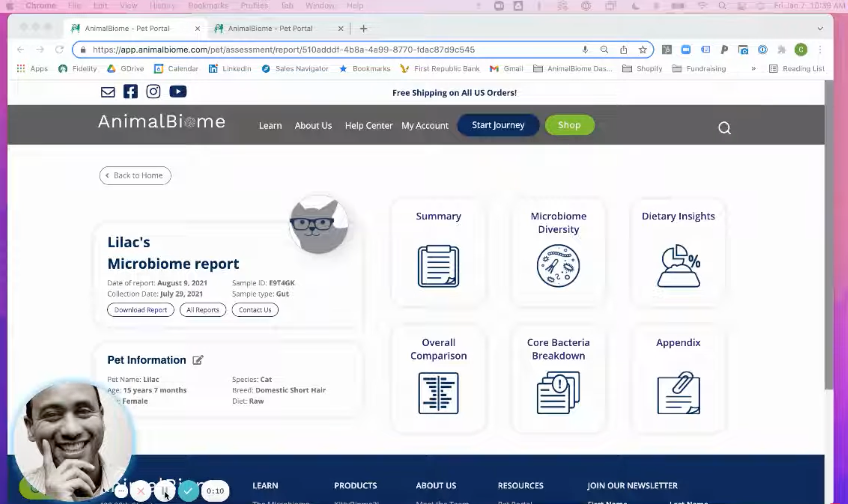Open the Bookmarks menu in the menu bar
848x504 pixels.
pos(208,6)
